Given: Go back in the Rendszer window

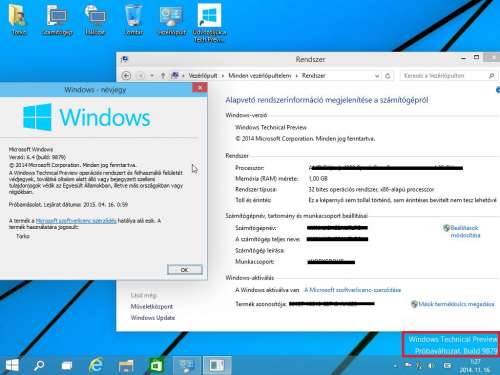Looking at the screenshot, I should (x=126, y=76).
